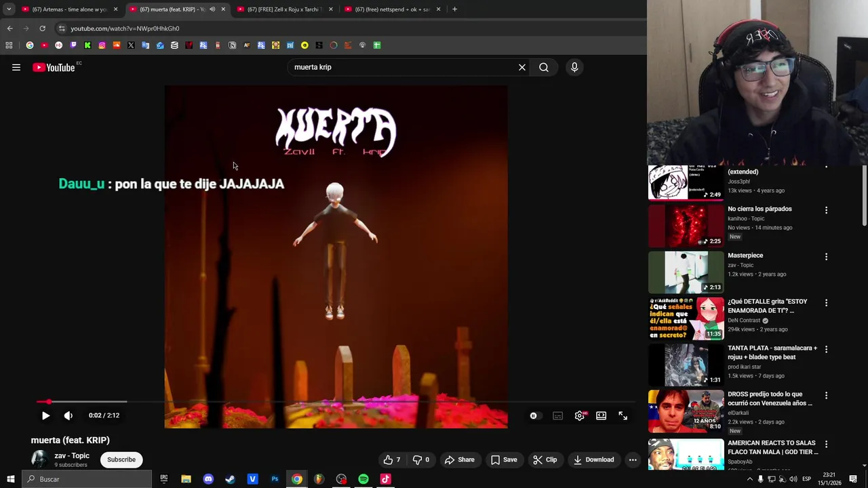
Task: Open the Share dialog
Action: [460, 460]
